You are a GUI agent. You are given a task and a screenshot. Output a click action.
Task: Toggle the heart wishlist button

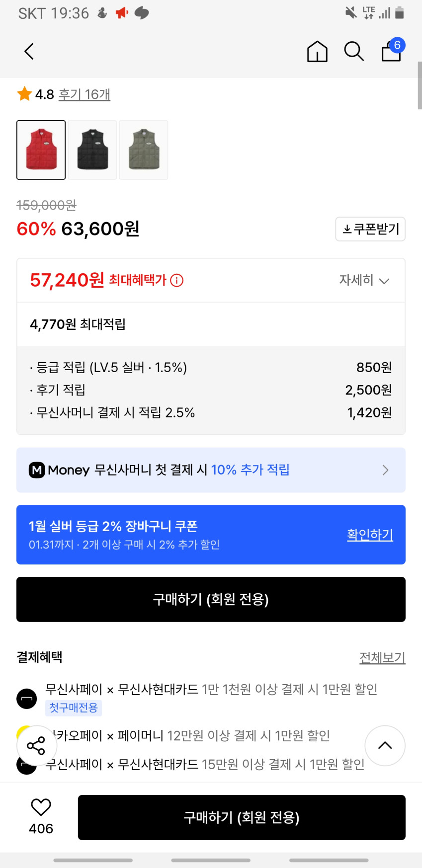point(41,807)
